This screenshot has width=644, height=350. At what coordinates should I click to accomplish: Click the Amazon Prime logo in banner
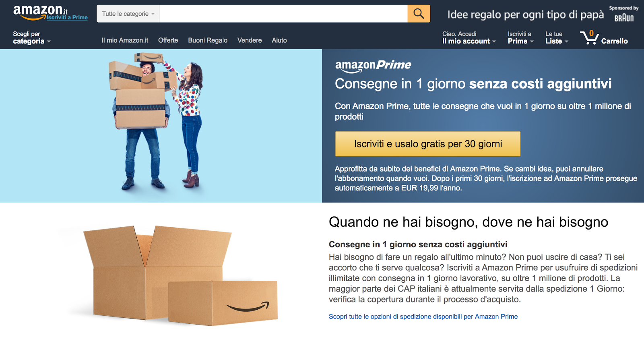pyautogui.click(x=373, y=66)
